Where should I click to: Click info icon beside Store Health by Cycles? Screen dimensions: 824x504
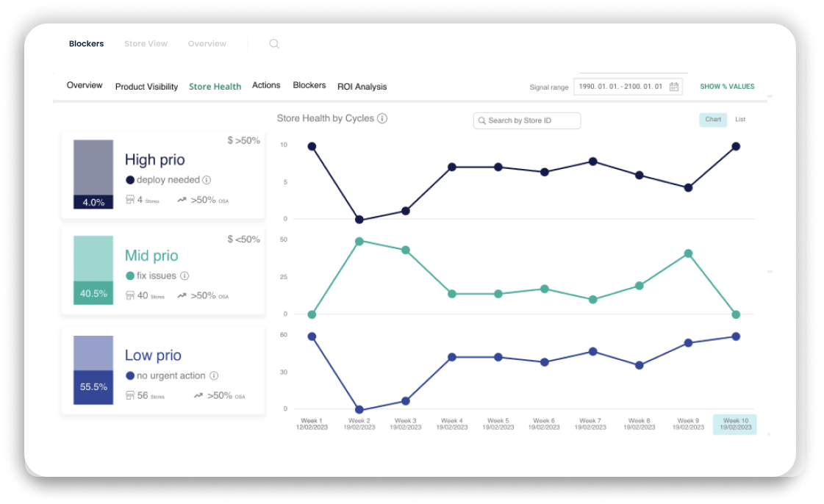click(382, 118)
